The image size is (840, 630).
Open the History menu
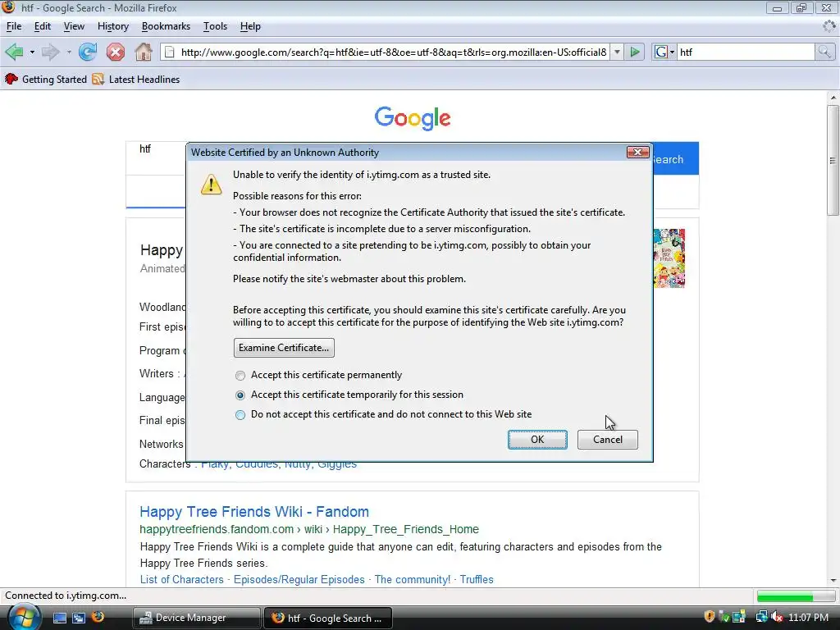click(113, 26)
